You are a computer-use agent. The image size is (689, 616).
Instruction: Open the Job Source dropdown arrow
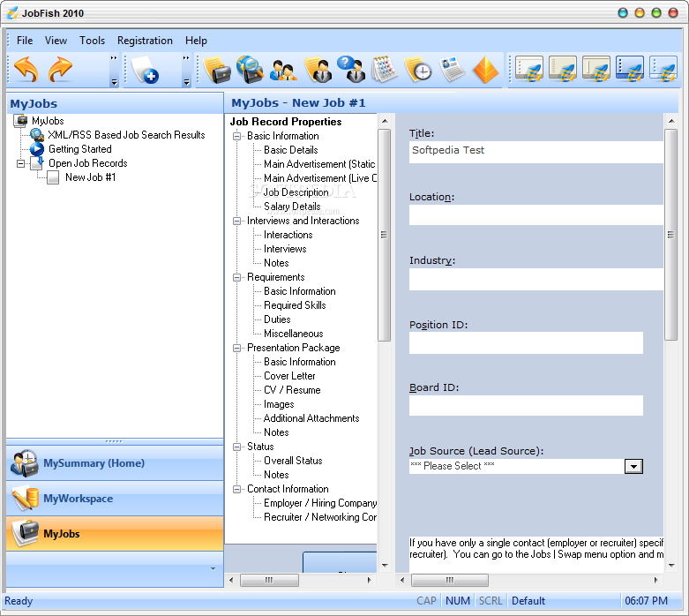click(x=633, y=467)
